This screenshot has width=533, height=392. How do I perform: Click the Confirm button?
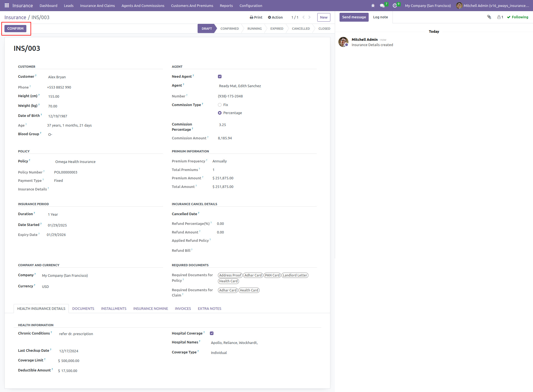[x=16, y=29]
